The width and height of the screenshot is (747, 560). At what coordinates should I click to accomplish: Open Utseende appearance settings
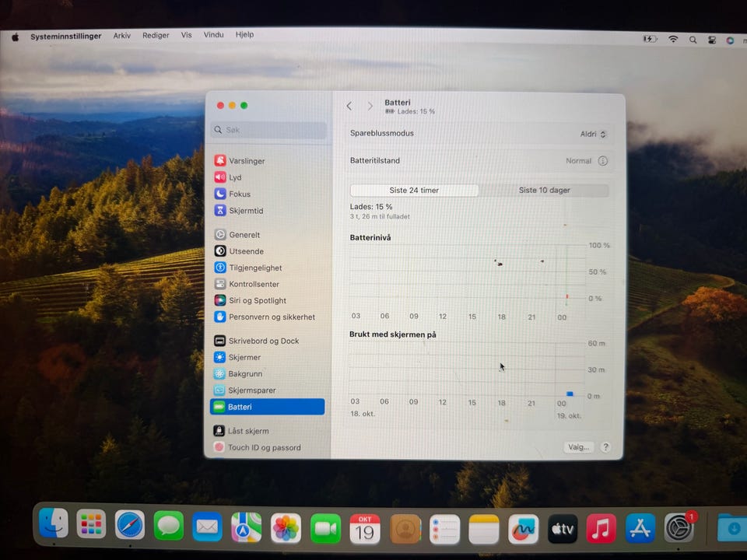click(x=239, y=251)
